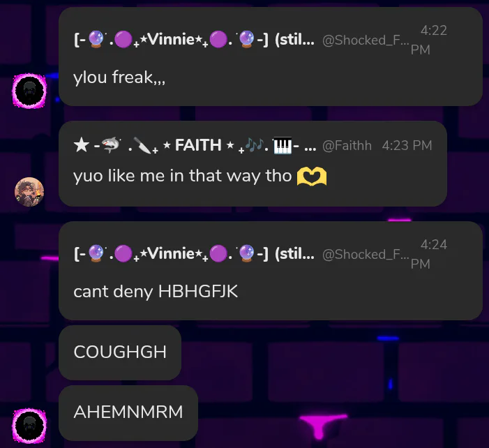Viewport: 489px width, 448px height.
Task: Click the AHEMNMRM message bubble
Action: tap(128, 412)
